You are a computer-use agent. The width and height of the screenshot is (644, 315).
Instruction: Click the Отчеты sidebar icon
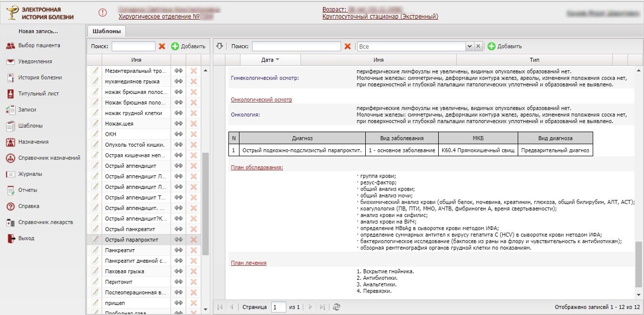point(10,190)
